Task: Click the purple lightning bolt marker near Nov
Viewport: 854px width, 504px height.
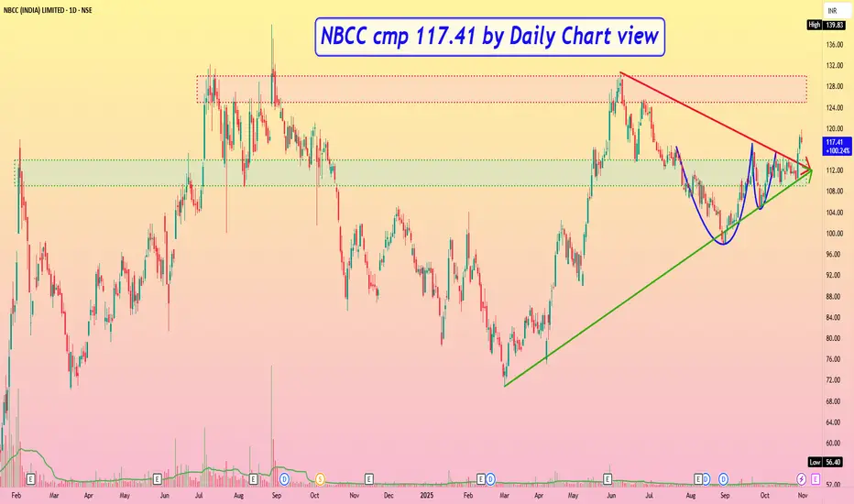Action: coord(801,479)
